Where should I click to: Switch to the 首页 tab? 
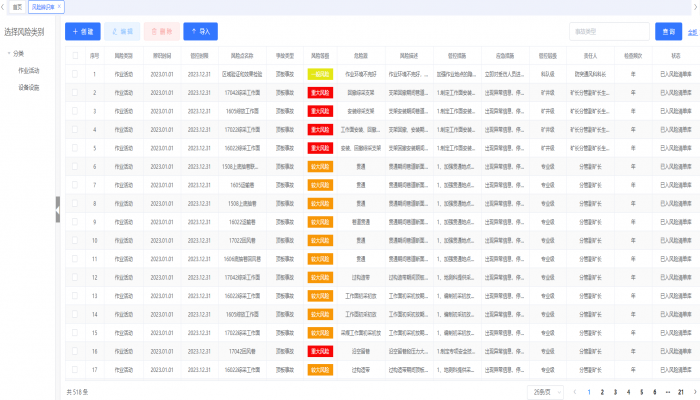17,6
